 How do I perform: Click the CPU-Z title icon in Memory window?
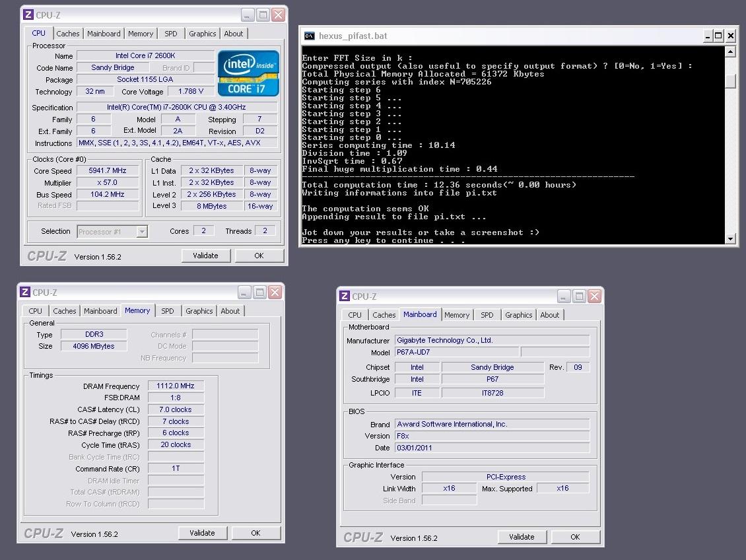tap(25, 292)
